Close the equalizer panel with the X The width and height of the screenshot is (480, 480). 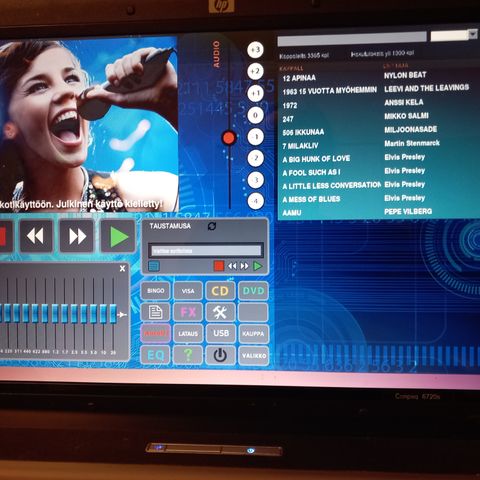tap(122, 268)
